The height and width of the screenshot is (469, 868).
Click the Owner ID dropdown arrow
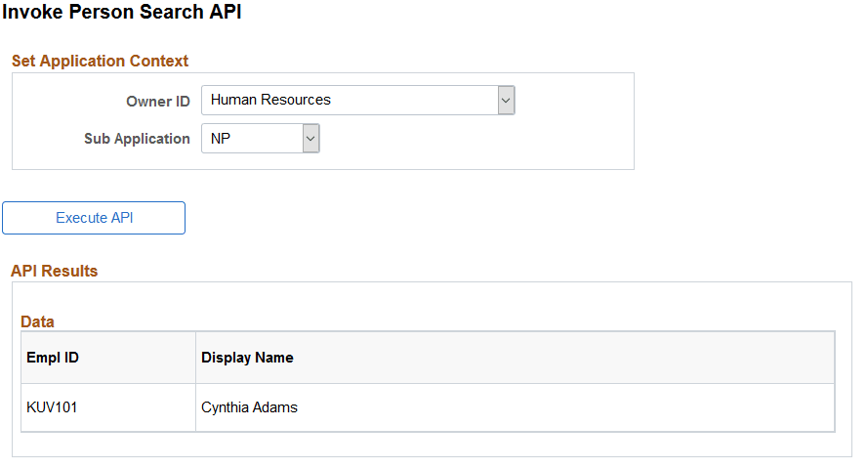[505, 100]
